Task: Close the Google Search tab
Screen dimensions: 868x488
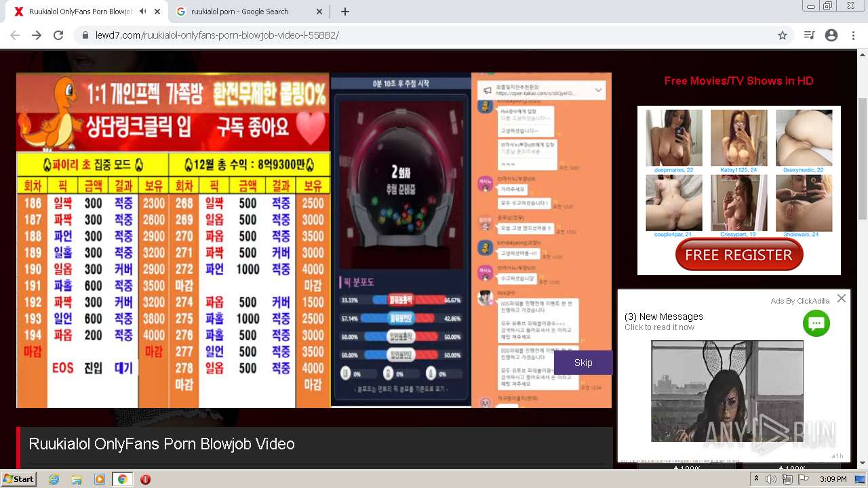Action: pyautogui.click(x=319, y=12)
